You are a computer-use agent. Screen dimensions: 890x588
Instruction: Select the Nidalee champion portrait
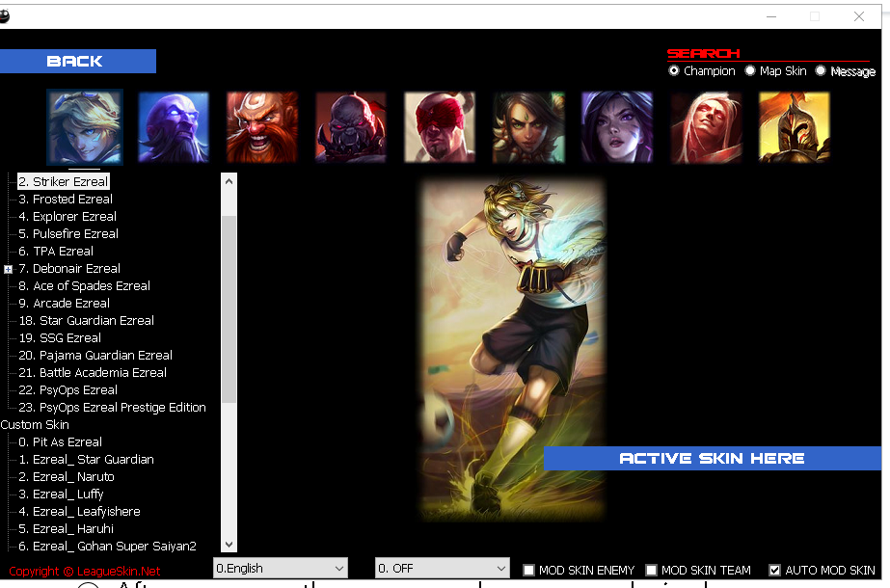[x=528, y=127]
